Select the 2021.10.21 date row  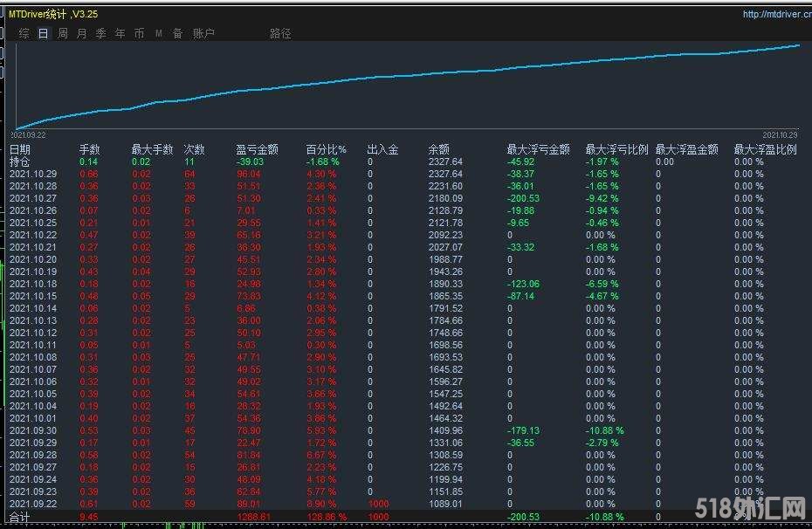pyautogui.click(x=33, y=247)
